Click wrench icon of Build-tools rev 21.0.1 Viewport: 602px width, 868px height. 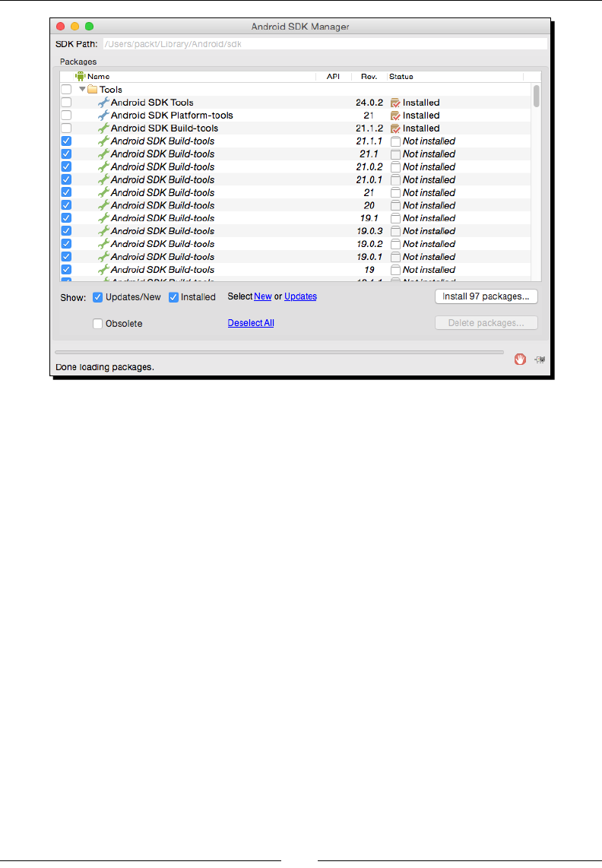103,179
